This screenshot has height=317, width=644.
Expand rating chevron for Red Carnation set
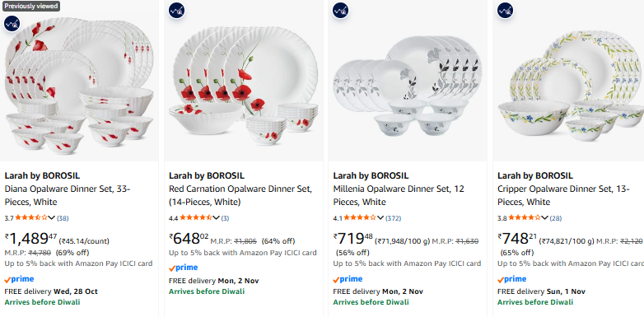(x=216, y=218)
